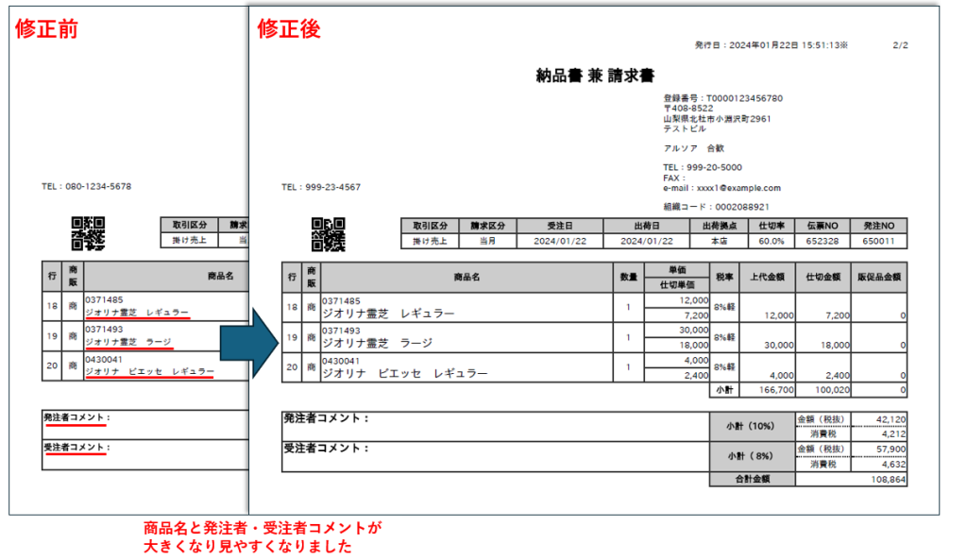
Task: Click the 商品名 column header in 修正後 table
Action: coord(465,278)
